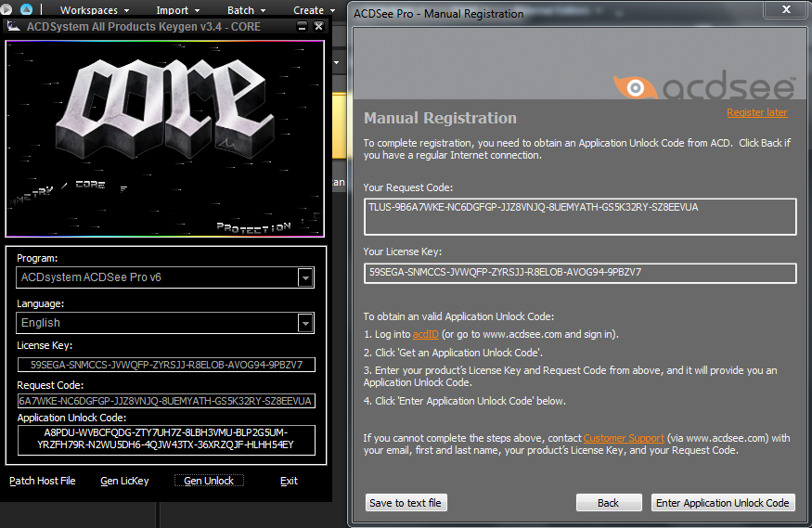Viewport: 812px width, 528px height.
Task: Click the Application Unlock Code text box
Action: (166, 440)
